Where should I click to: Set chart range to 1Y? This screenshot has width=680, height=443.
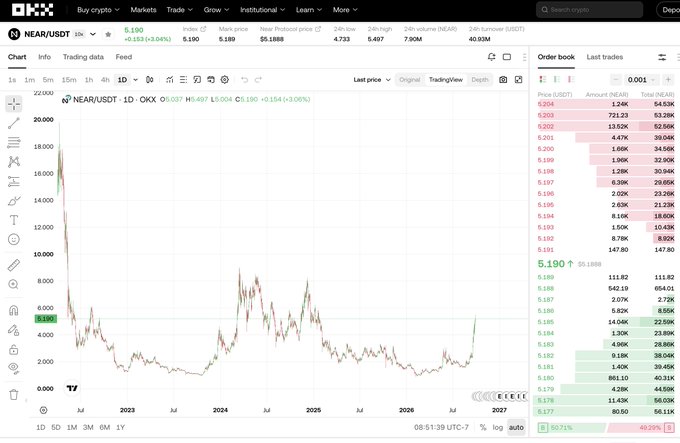click(x=121, y=427)
